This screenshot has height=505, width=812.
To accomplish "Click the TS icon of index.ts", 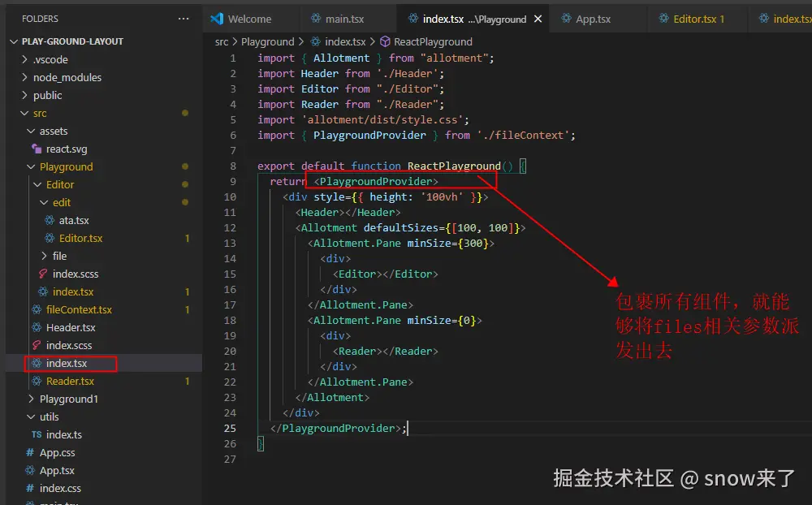I will (37, 434).
